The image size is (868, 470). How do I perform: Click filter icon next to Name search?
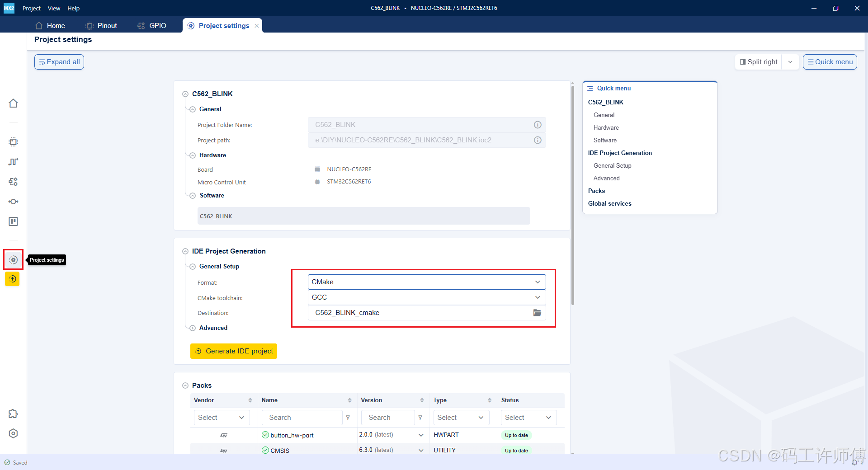[348, 418]
